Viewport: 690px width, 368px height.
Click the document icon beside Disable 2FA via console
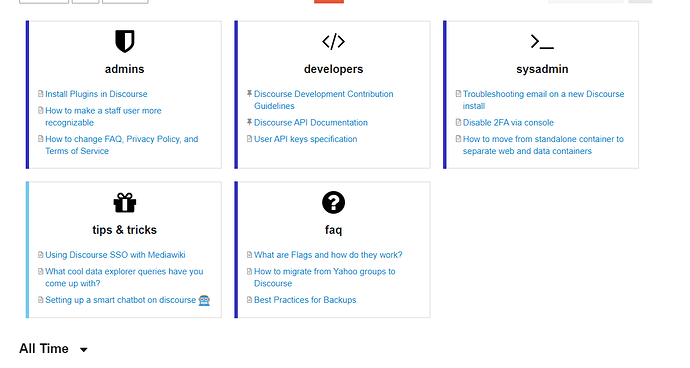[x=458, y=122]
